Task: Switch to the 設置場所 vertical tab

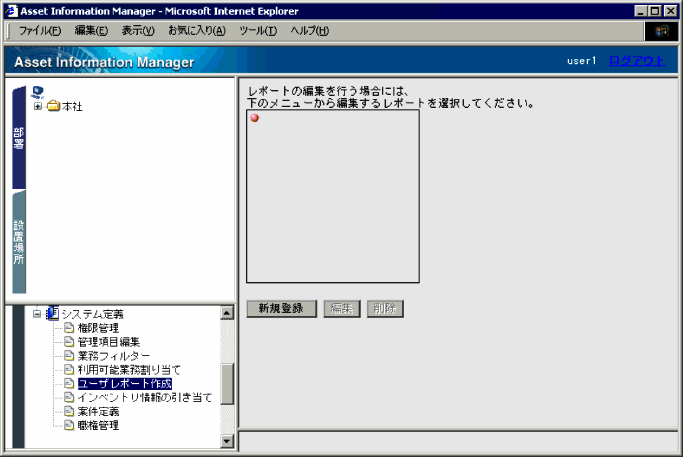Action: (19, 242)
